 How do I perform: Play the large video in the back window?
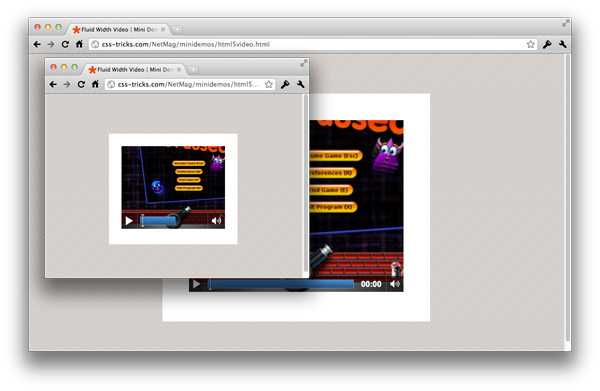196,284
